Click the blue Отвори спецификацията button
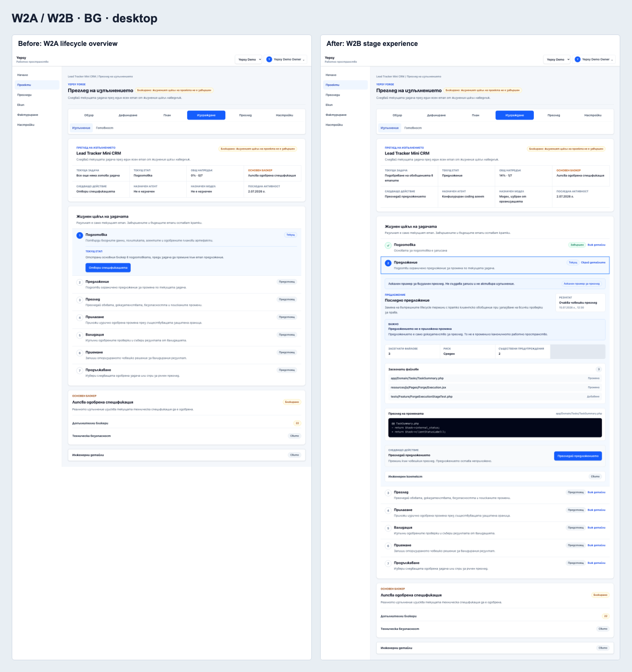The width and height of the screenshot is (632, 672). [108, 268]
